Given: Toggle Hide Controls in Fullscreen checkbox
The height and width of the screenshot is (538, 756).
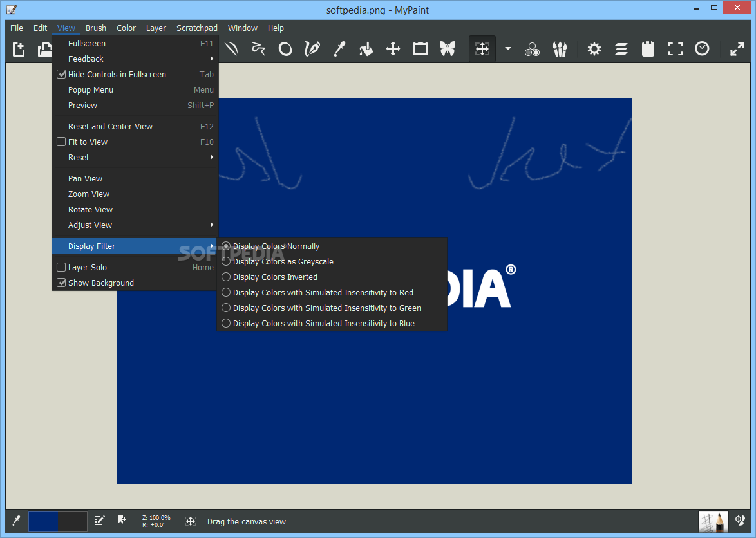Looking at the screenshot, I should [x=61, y=74].
